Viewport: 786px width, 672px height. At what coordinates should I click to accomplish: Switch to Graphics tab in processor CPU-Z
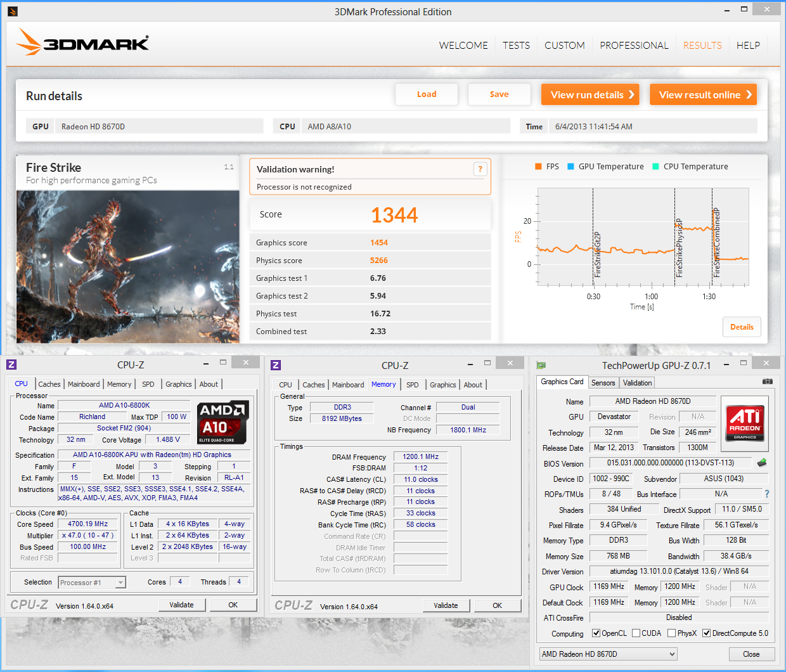[x=179, y=384]
